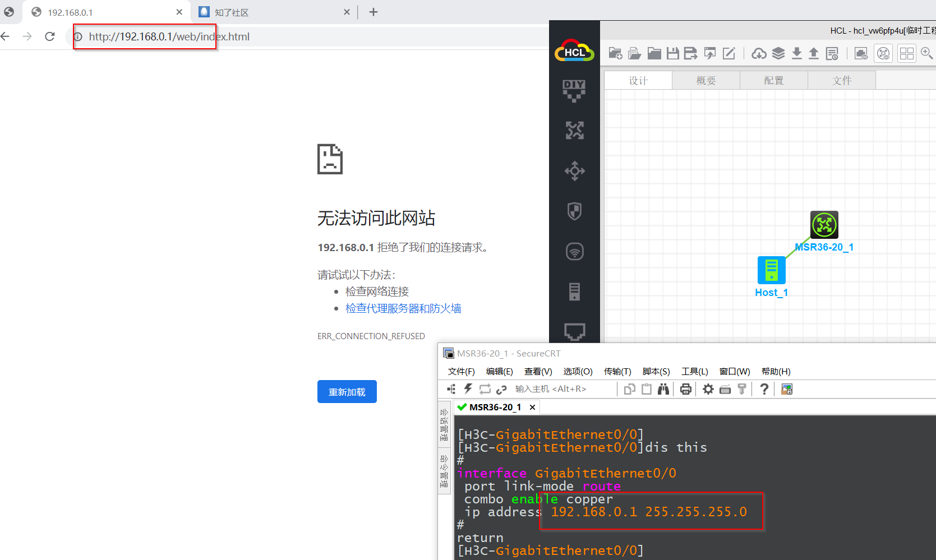Open SecureCRT 文件(F) menu
The height and width of the screenshot is (560, 936).
(461, 372)
